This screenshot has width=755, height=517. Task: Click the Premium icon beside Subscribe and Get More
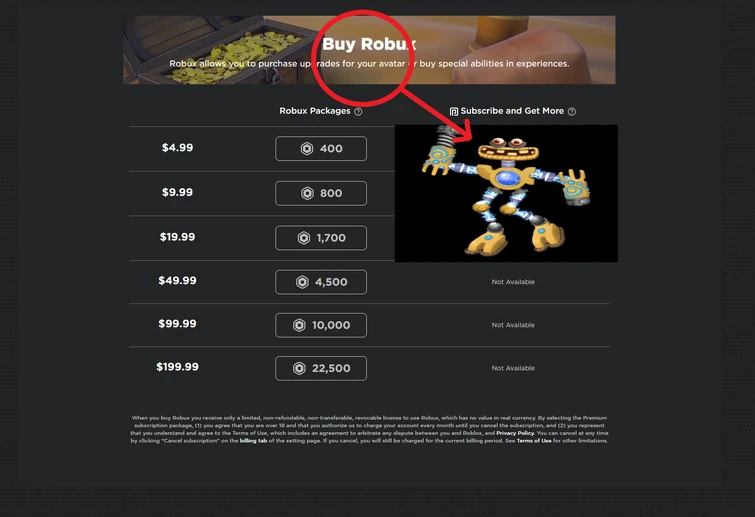point(454,112)
